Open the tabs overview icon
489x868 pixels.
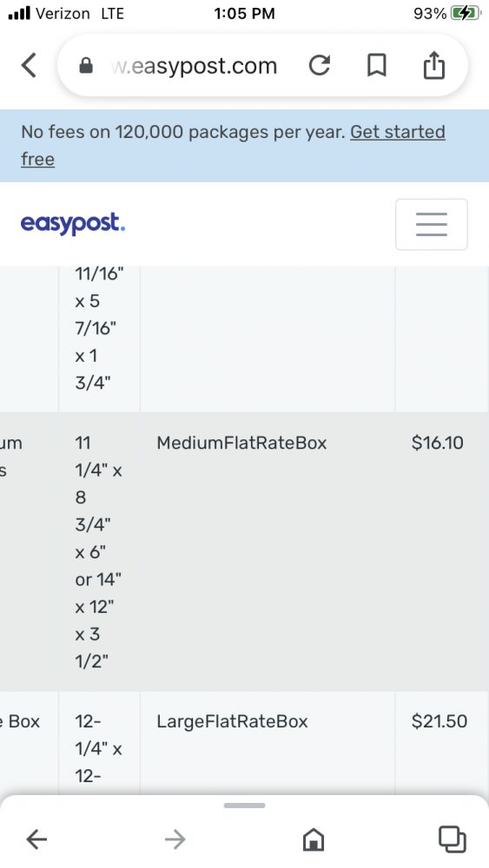coord(452,839)
